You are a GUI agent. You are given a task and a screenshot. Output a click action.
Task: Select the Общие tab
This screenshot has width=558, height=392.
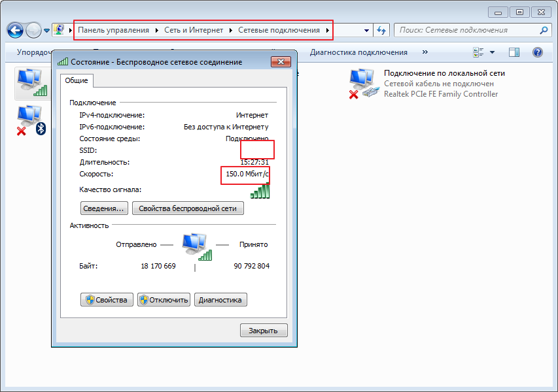click(x=77, y=80)
